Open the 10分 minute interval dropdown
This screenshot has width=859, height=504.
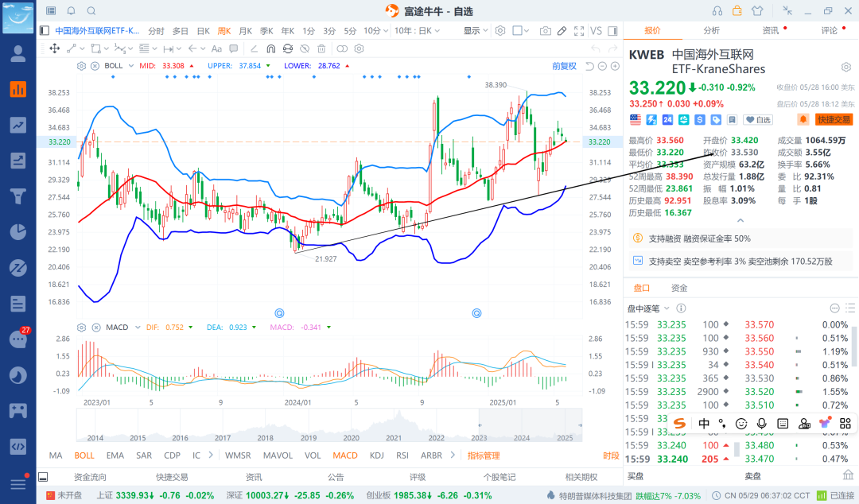pyautogui.click(x=375, y=31)
